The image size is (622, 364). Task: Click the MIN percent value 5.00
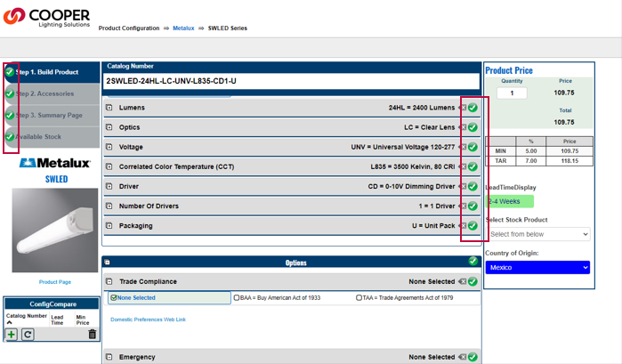click(x=530, y=151)
